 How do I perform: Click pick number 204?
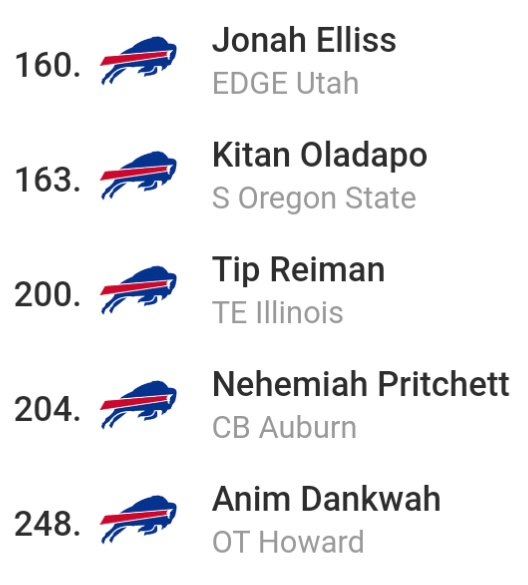(x=47, y=409)
